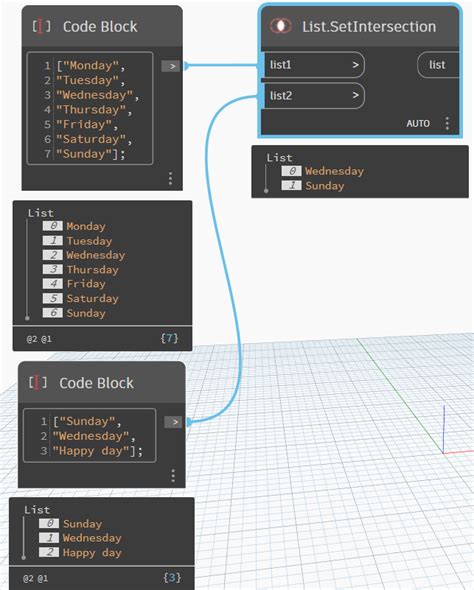The image size is (474, 590).
Task: Select Friday item in preview list
Action: (x=74, y=284)
